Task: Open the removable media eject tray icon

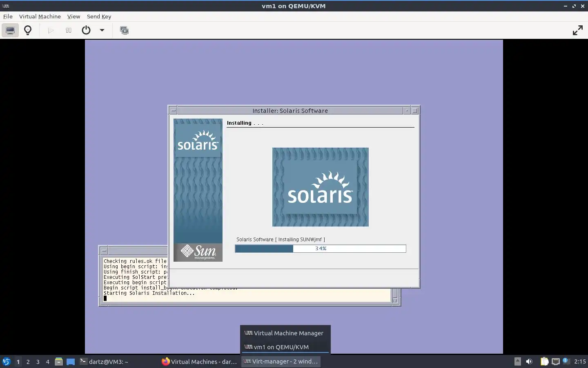Action: (517, 361)
